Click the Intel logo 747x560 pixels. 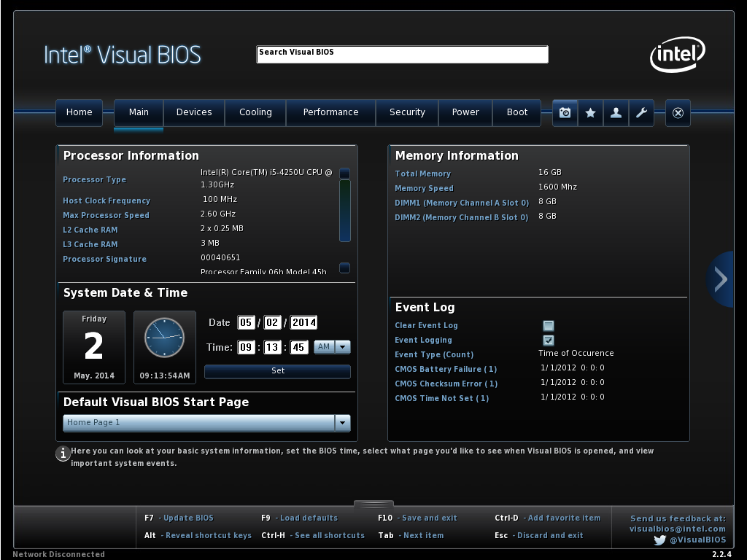point(678,54)
